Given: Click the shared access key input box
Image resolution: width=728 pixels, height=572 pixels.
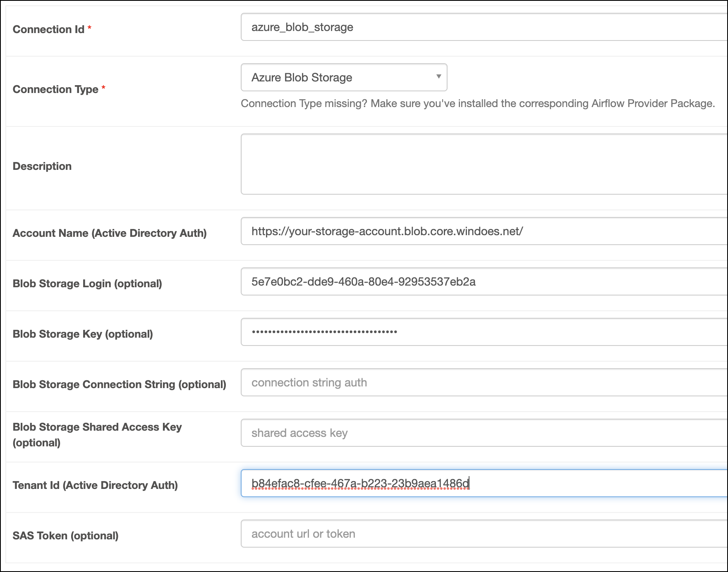Looking at the screenshot, I should (414, 433).
